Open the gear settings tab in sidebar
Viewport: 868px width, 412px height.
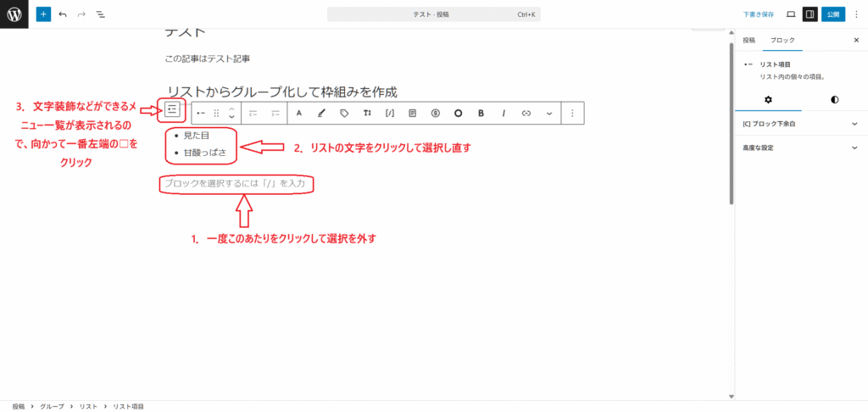768,100
